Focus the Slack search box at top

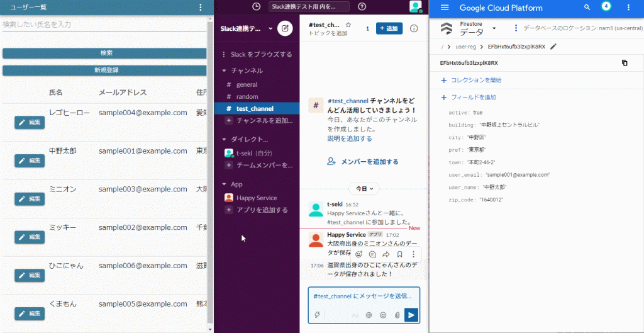pos(309,6)
